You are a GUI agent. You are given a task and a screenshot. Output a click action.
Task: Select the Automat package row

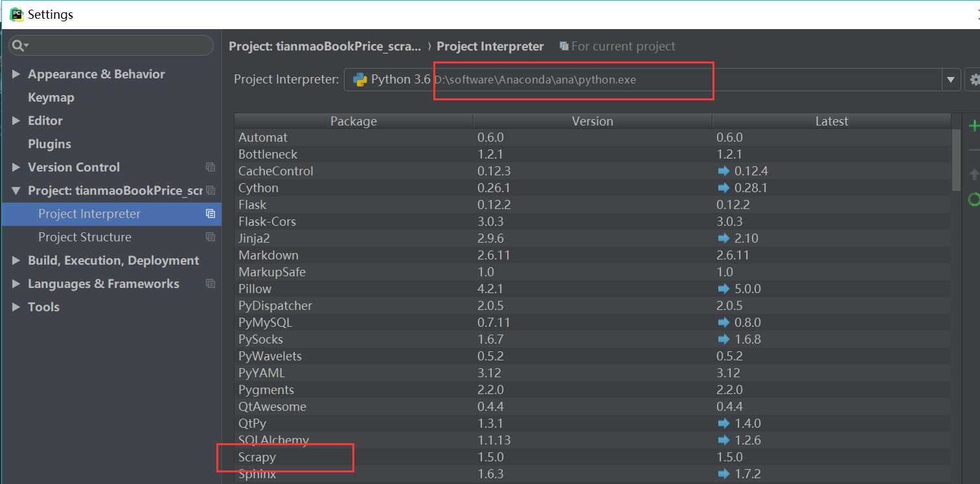point(593,137)
